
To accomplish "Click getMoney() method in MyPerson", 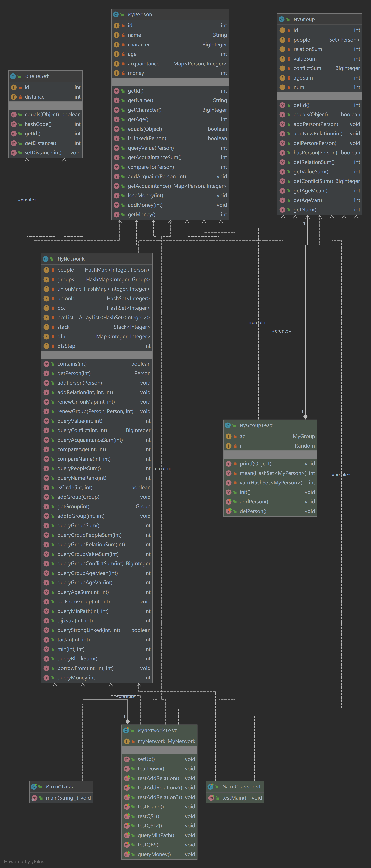I will (170, 215).
